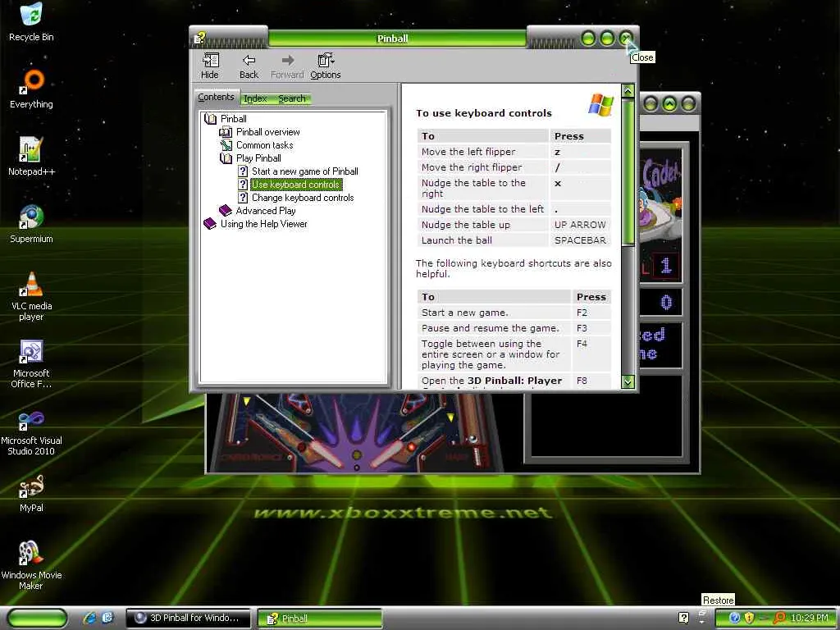Screen dimensions: 840x630
Task: Open the Common tasks topic
Action: (265, 145)
